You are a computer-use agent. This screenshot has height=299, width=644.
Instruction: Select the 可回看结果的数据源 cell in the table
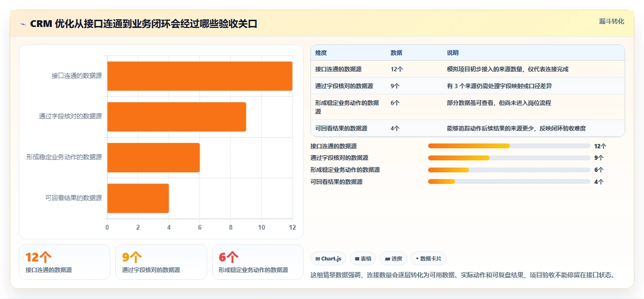[x=341, y=129]
